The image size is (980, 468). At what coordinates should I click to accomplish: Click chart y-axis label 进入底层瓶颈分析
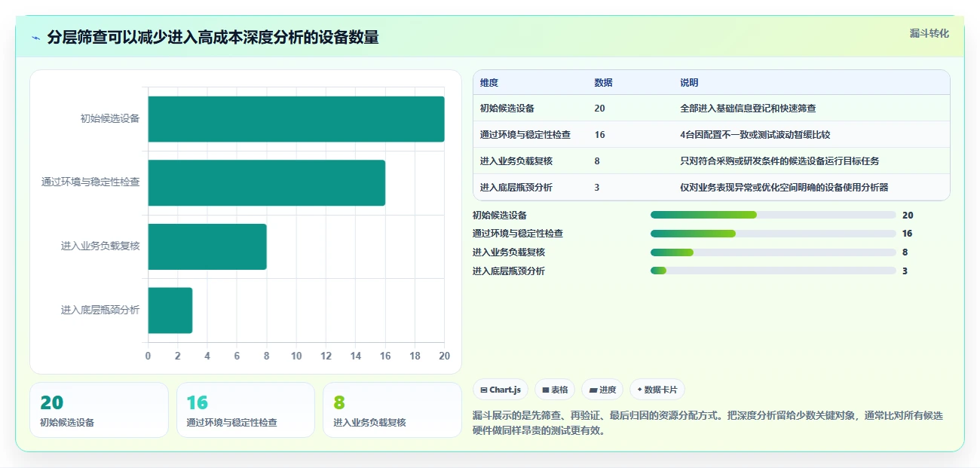pos(100,310)
